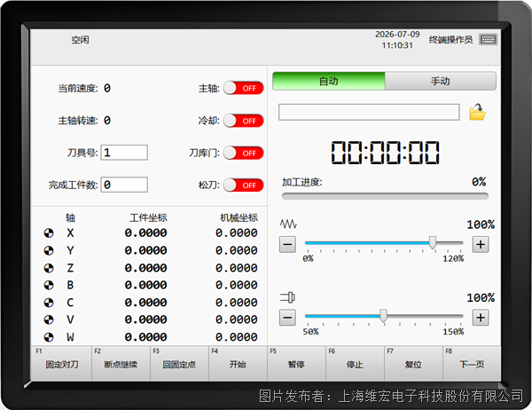Click the F4 开始 start button
532x410 pixels.
238,363
